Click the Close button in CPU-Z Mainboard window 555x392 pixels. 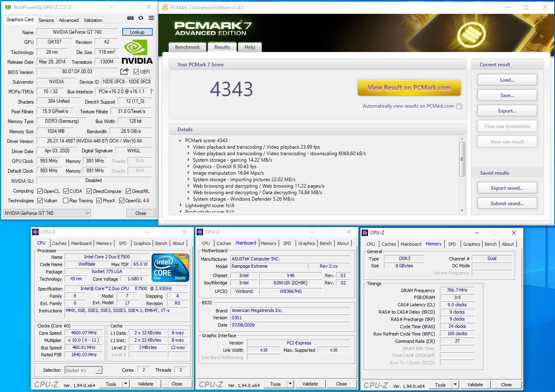click(x=341, y=384)
